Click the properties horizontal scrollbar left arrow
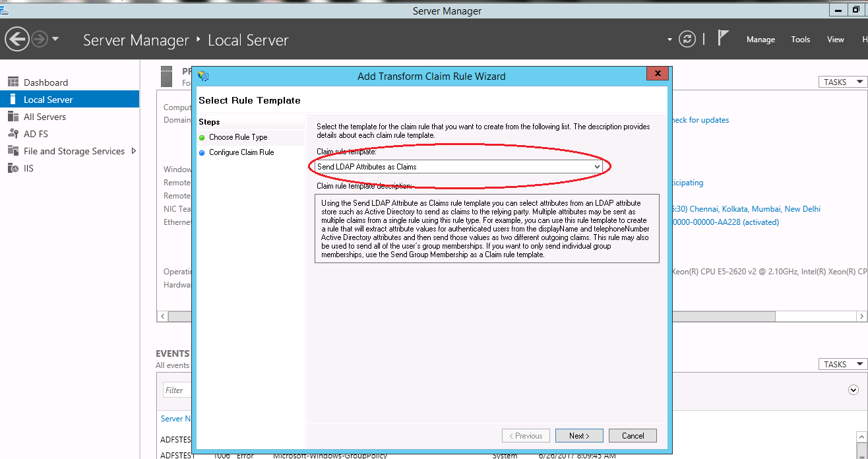Image resolution: width=868 pixels, height=459 pixels. pos(162,317)
